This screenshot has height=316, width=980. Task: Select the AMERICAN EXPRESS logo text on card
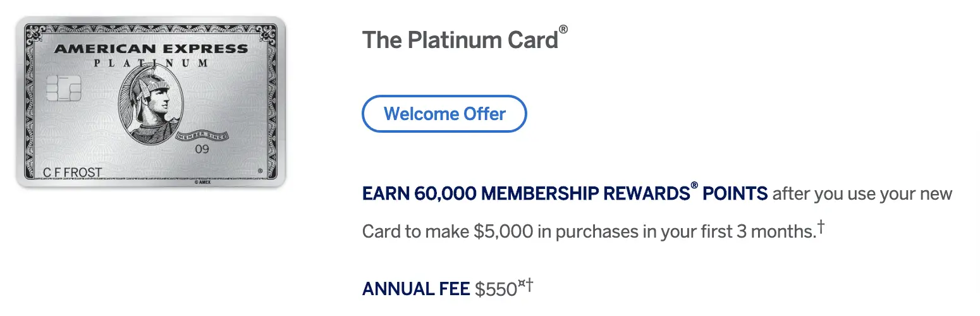[151, 49]
